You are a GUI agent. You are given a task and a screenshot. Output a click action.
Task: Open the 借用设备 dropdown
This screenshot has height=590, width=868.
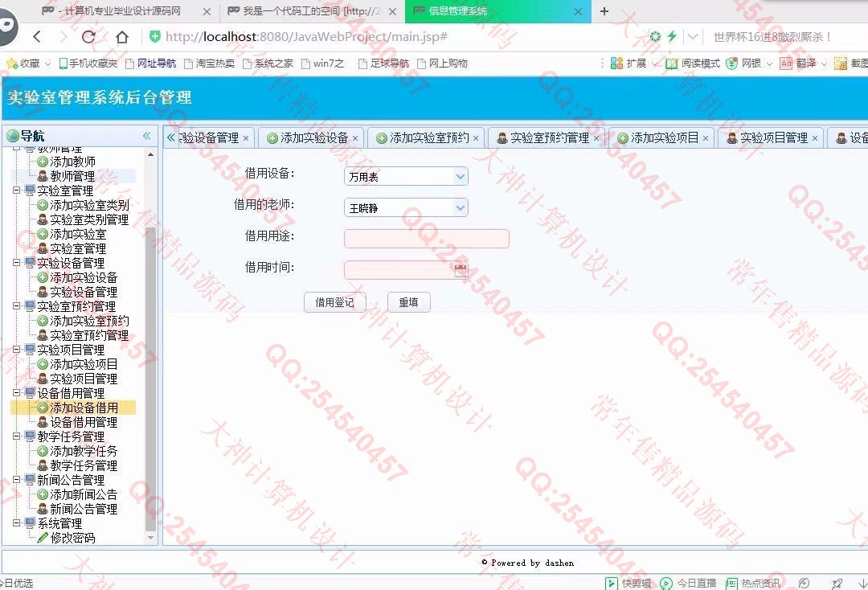click(x=460, y=177)
